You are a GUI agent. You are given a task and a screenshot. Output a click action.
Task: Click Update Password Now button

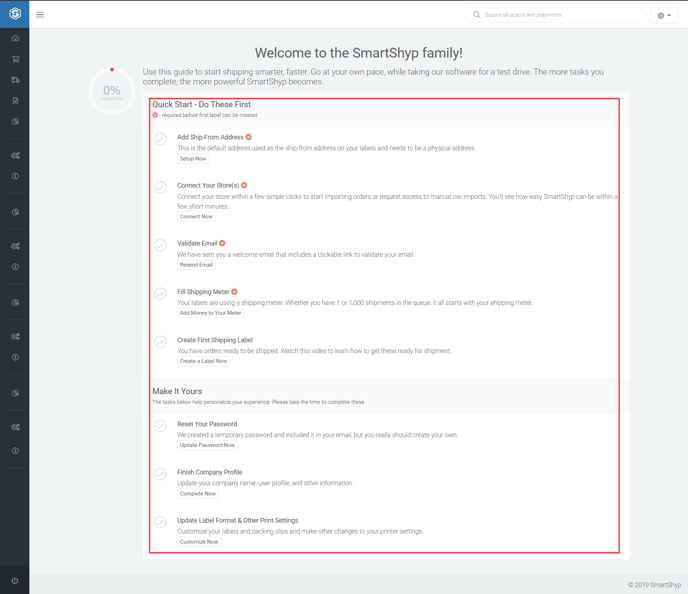(208, 445)
